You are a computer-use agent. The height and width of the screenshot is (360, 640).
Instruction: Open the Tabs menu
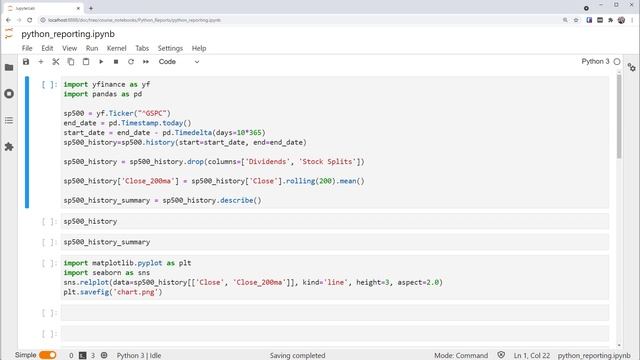pos(142,48)
